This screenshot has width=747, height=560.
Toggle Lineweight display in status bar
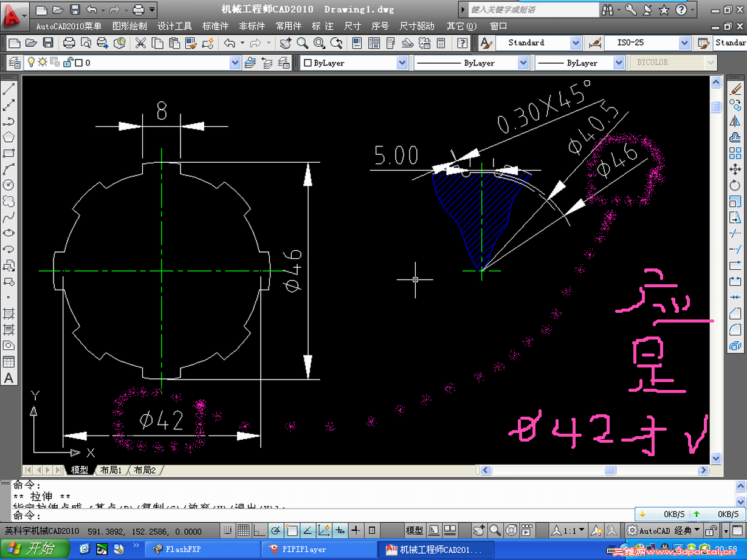[x=356, y=530]
